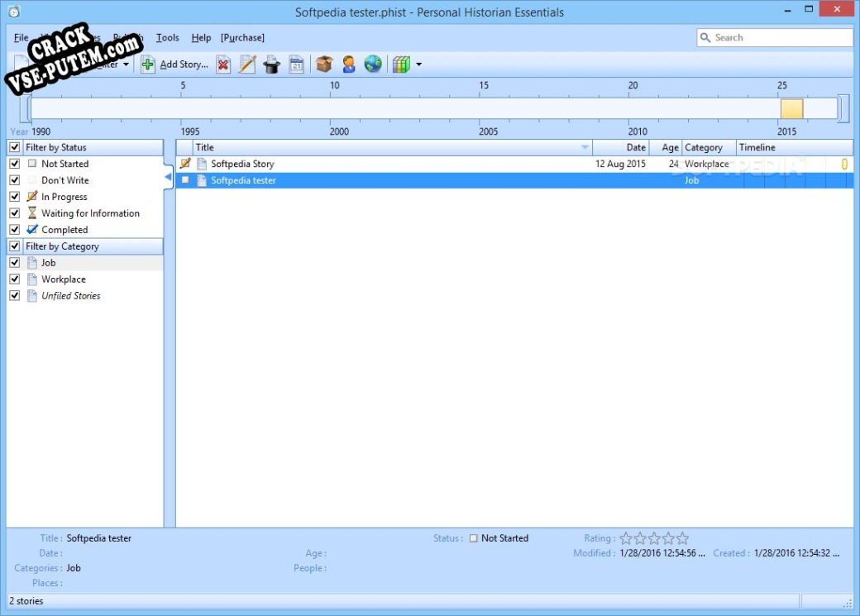
Task: Click the colored books library icon
Action: point(401,64)
